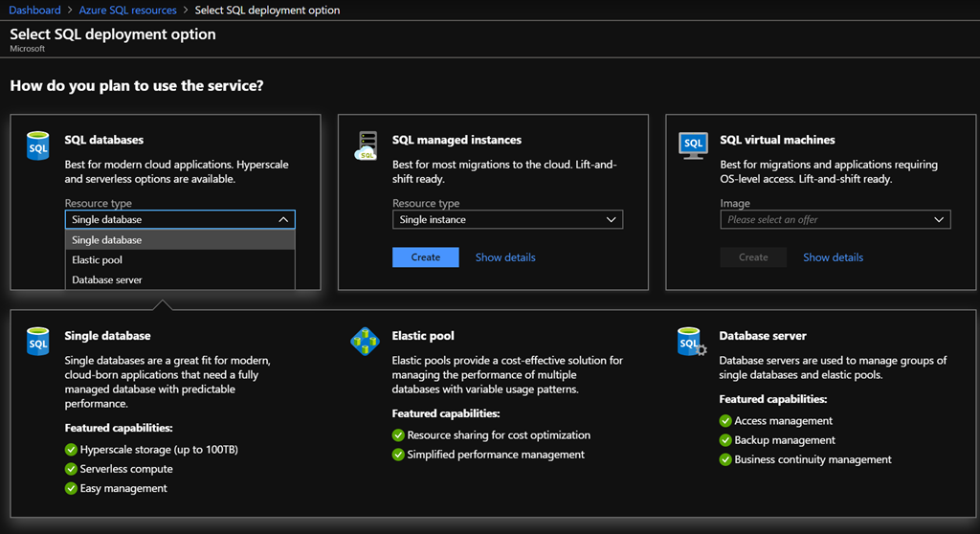Click green checkmark beside Hyperscale storage
Screen dimensions: 980x534
pyautogui.click(x=71, y=449)
